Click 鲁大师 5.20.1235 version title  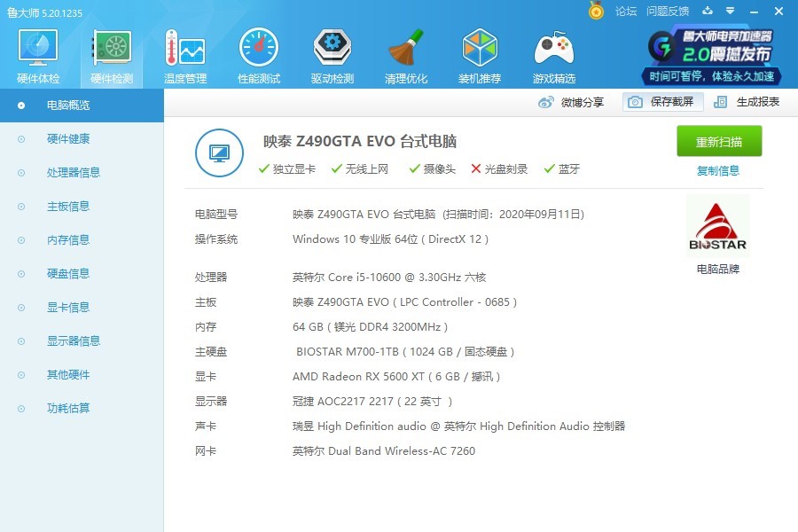45,12
